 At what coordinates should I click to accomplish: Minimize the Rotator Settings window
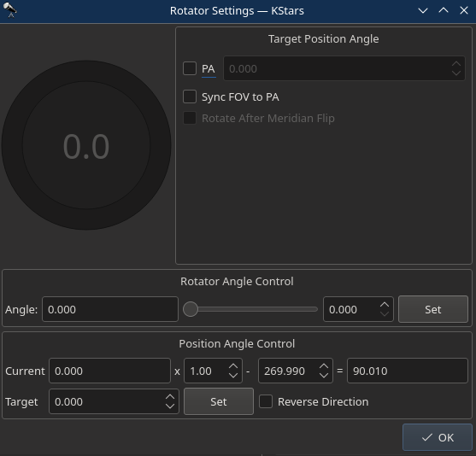click(423, 10)
